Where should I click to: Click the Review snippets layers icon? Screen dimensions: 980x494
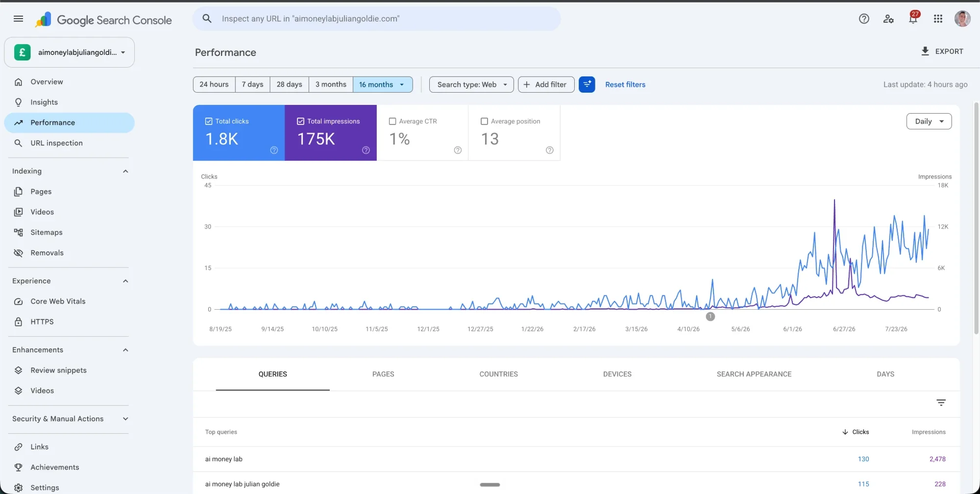[18, 370]
